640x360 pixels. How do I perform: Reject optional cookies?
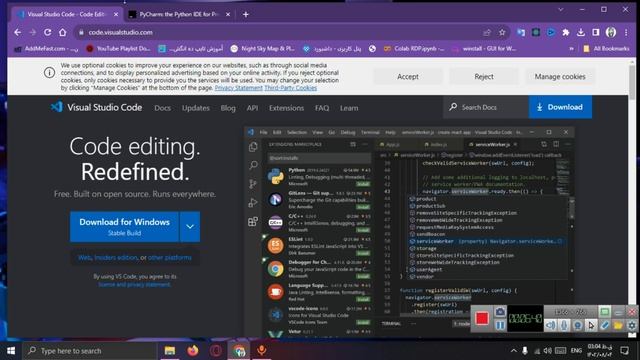(484, 76)
